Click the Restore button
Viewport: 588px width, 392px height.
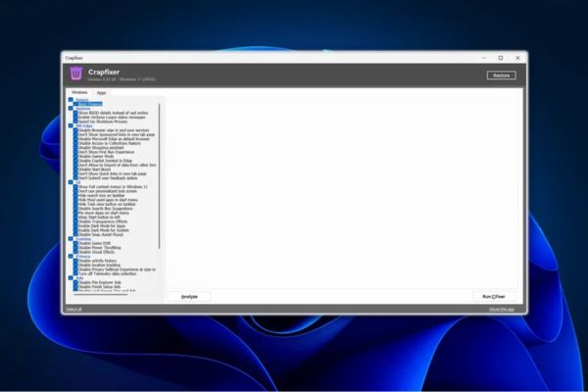[502, 75]
